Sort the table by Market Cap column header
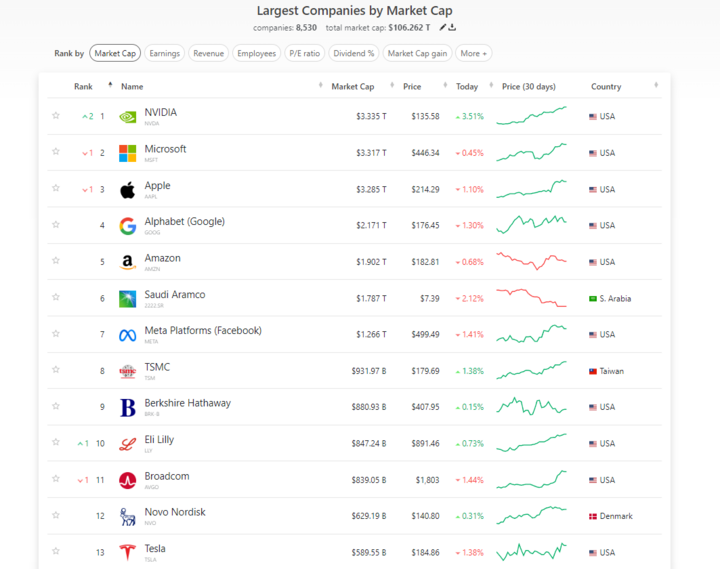720x569 pixels. tap(353, 87)
